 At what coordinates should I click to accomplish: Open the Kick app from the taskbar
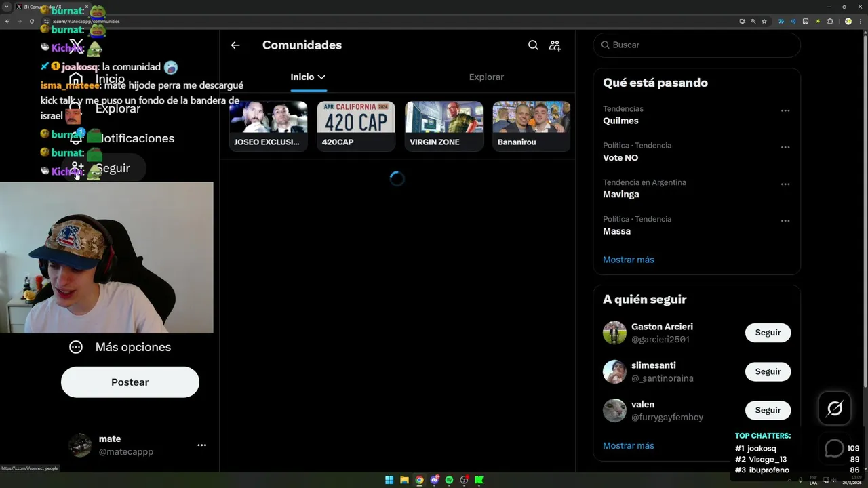pos(479,480)
